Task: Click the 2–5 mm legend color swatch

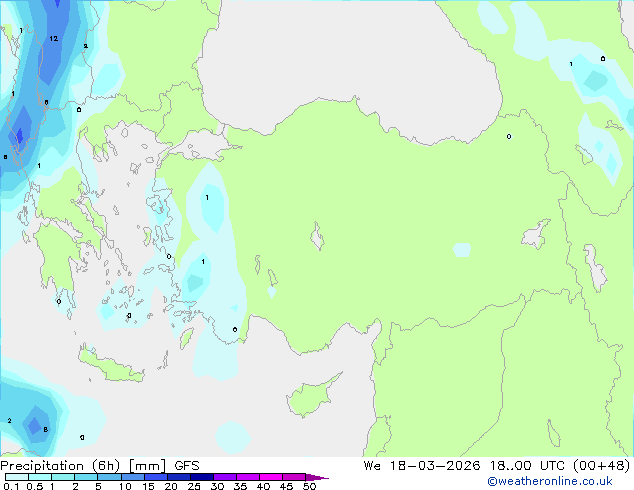Action: [x=86, y=477]
